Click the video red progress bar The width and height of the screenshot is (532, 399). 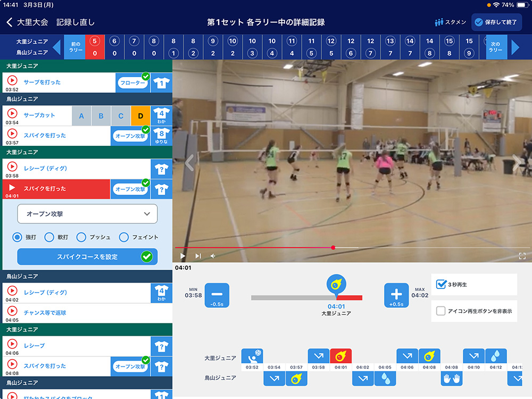pos(254,247)
